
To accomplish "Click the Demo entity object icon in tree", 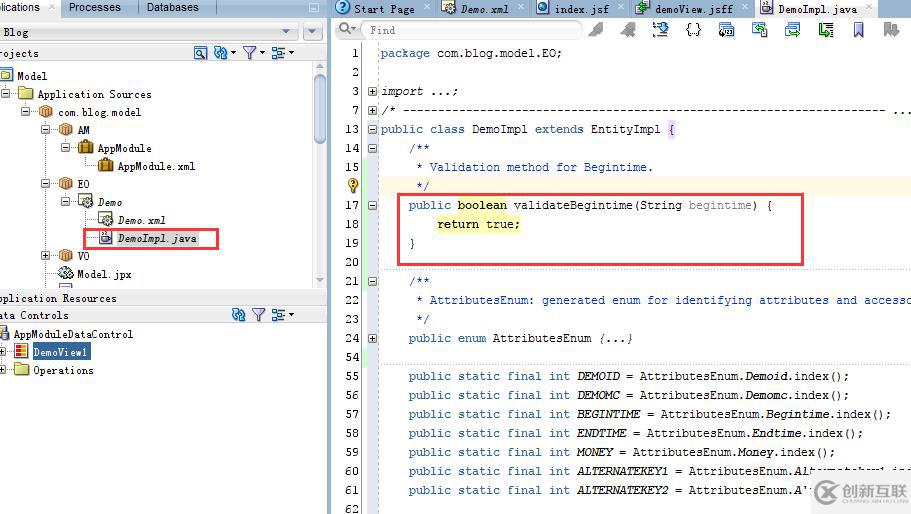I will click(85, 202).
